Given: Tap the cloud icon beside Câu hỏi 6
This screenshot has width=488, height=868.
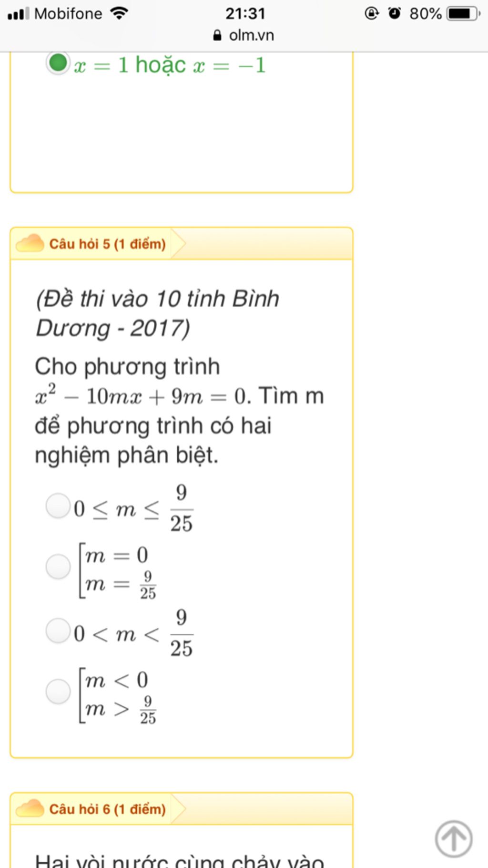Looking at the screenshot, I should click(30, 809).
